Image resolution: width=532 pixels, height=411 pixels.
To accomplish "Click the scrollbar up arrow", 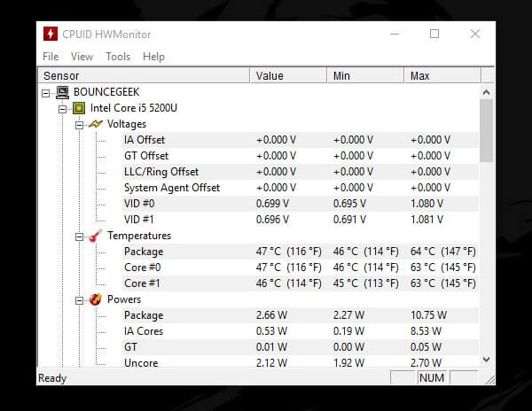I will point(486,92).
